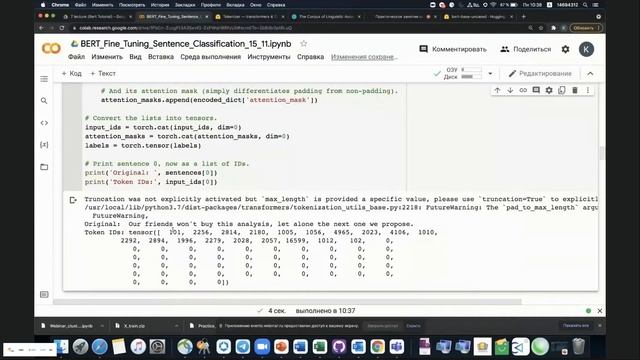Open the account avatar K
The height and width of the screenshot is (360, 640).
[586, 49]
